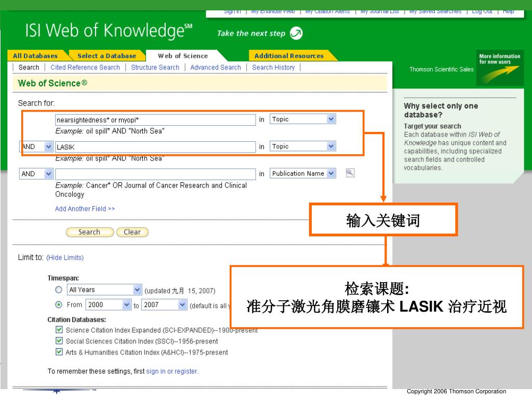Click Hide Limits link
The image size is (532, 399).
point(65,258)
